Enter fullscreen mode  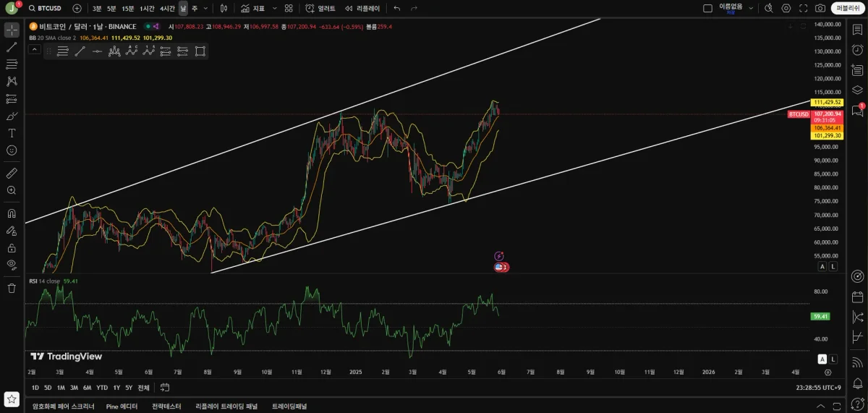pyautogui.click(x=804, y=8)
